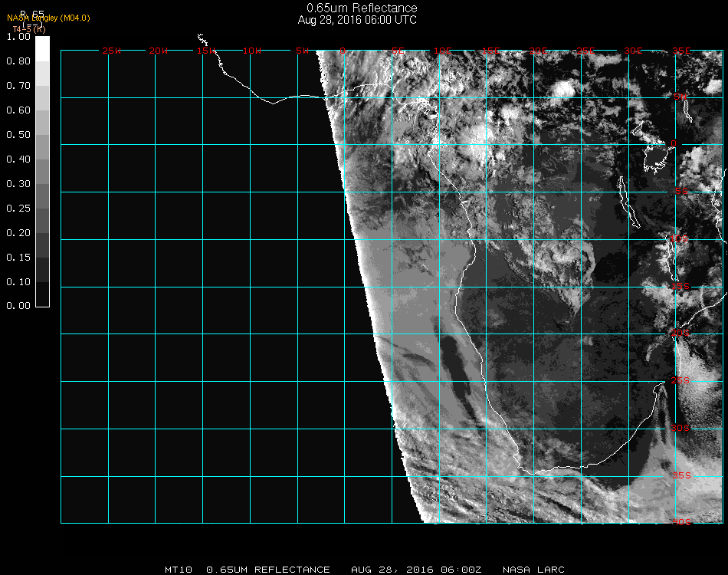This screenshot has height=575, width=728.
Task: Click the 10S latitude label
Action: tap(679, 238)
